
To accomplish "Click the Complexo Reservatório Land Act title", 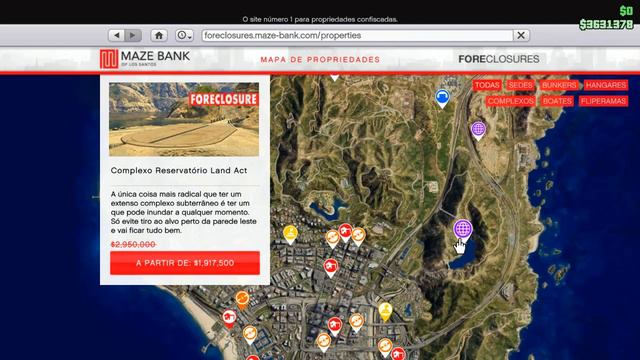I will [179, 171].
